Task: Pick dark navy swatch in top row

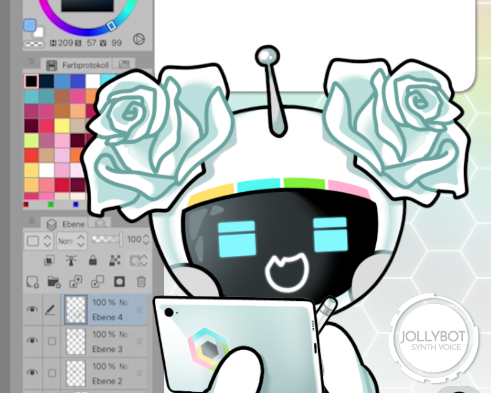Action: click(x=47, y=81)
